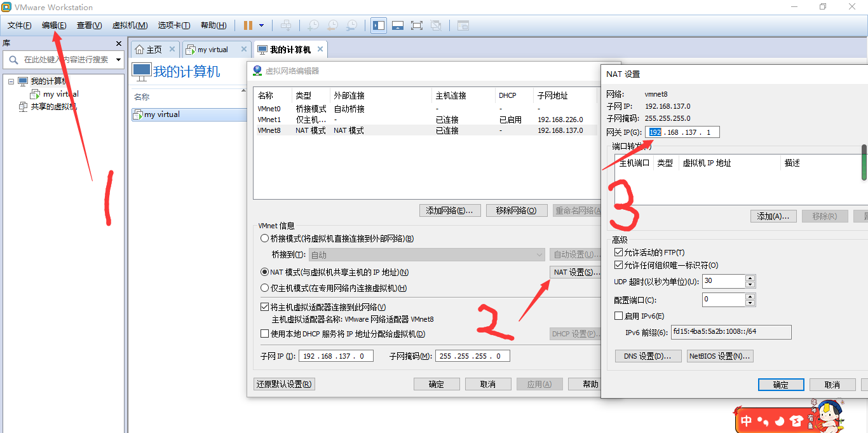Close the 我的计算机 tab
Screen dimensions: 868x433
coord(320,49)
